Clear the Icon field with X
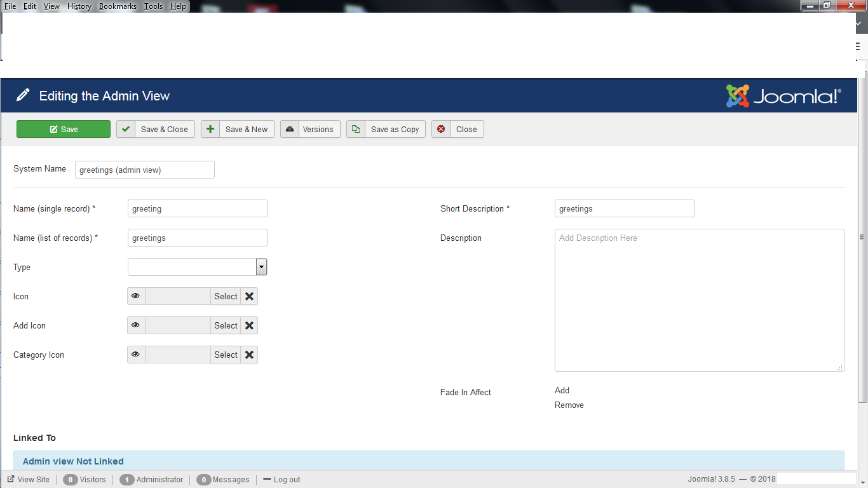The height and width of the screenshot is (488, 868). tap(249, 296)
